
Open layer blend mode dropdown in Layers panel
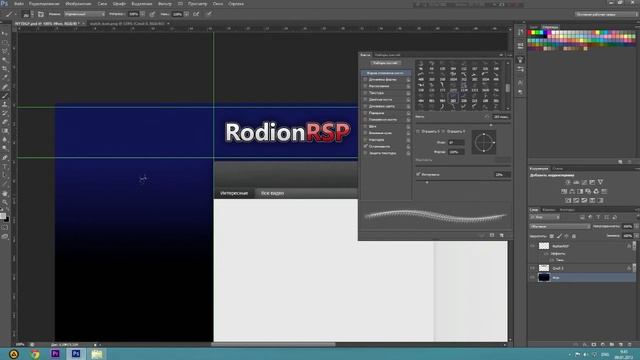click(x=560, y=226)
